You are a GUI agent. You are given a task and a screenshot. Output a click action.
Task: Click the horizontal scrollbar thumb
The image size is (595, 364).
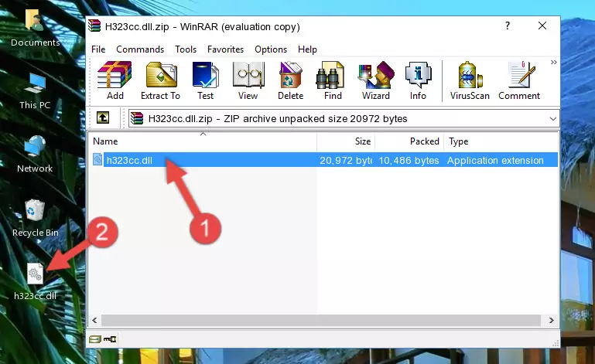click(320, 321)
